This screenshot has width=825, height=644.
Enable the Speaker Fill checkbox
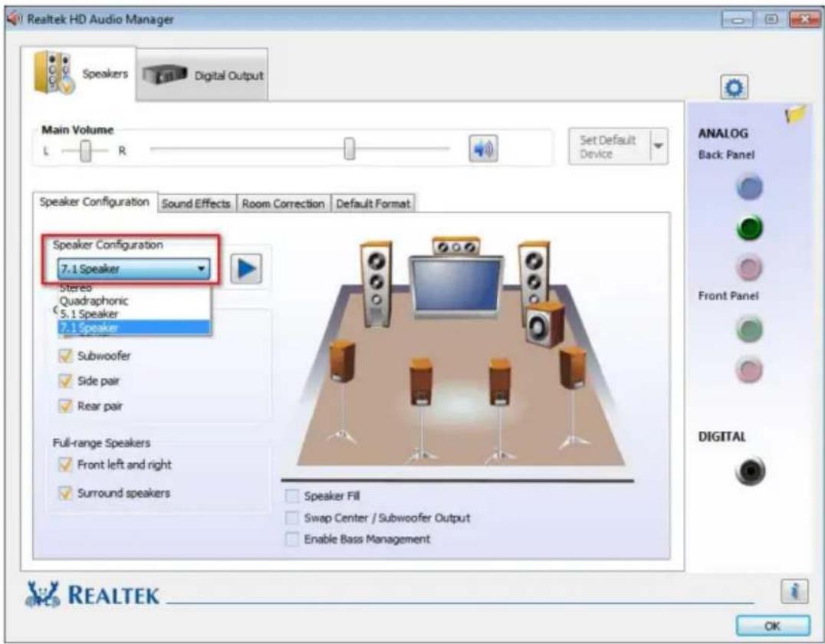(x=291, y=496)
